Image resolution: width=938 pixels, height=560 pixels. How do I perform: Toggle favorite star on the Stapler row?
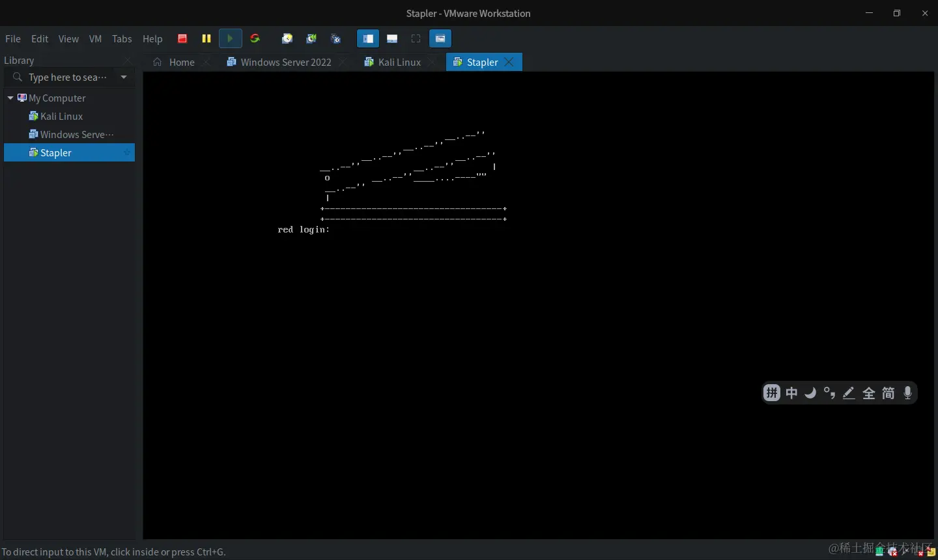pyautogui.click(x=127, y=153)
